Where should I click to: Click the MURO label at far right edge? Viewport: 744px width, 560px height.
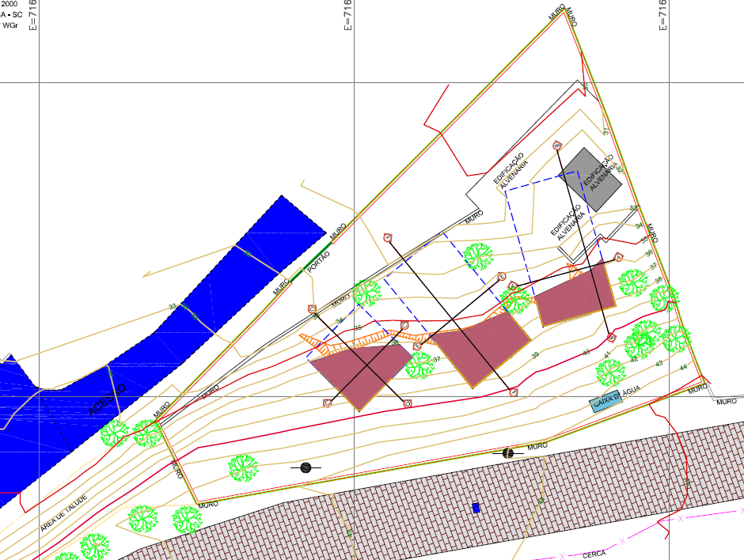tap(727, 402)
